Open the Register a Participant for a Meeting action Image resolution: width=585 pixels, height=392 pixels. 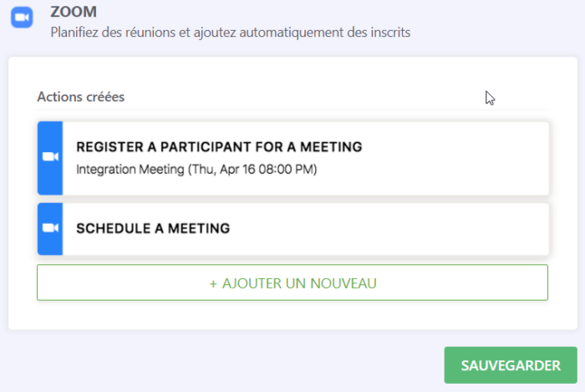point(219,147)
